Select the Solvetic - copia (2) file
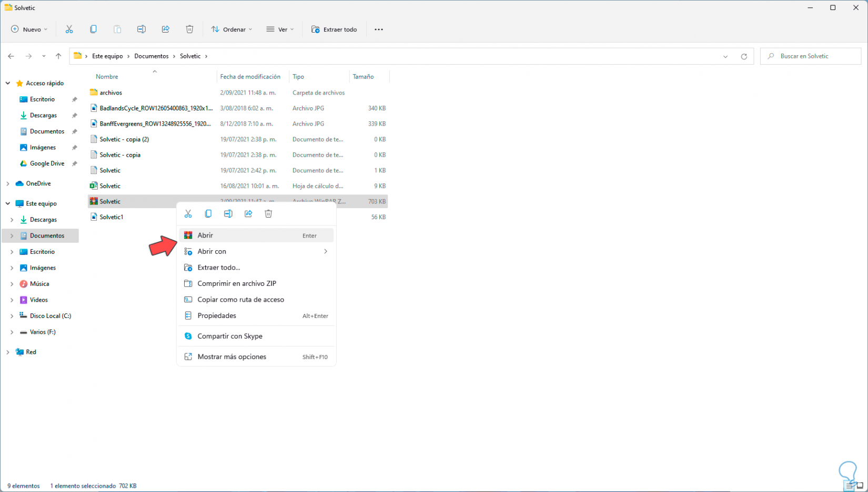This screenshot has width=868, height=492. coord(238,139)
